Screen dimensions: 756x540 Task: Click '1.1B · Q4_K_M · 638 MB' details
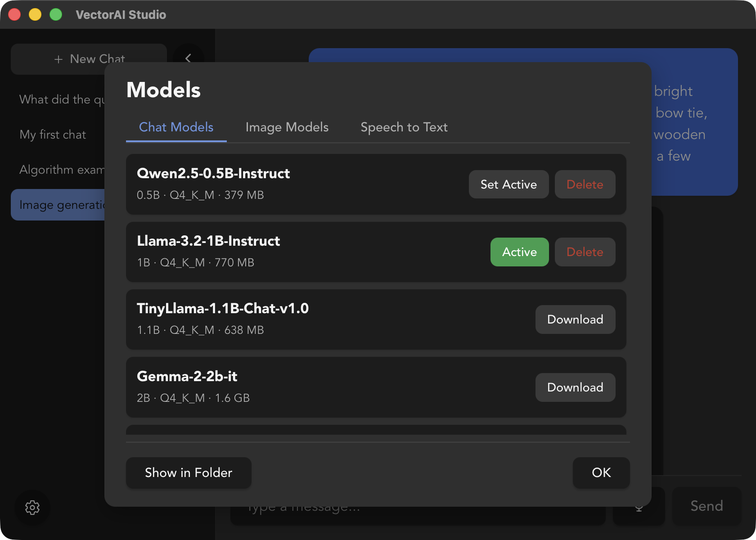[x=200, y=330]
